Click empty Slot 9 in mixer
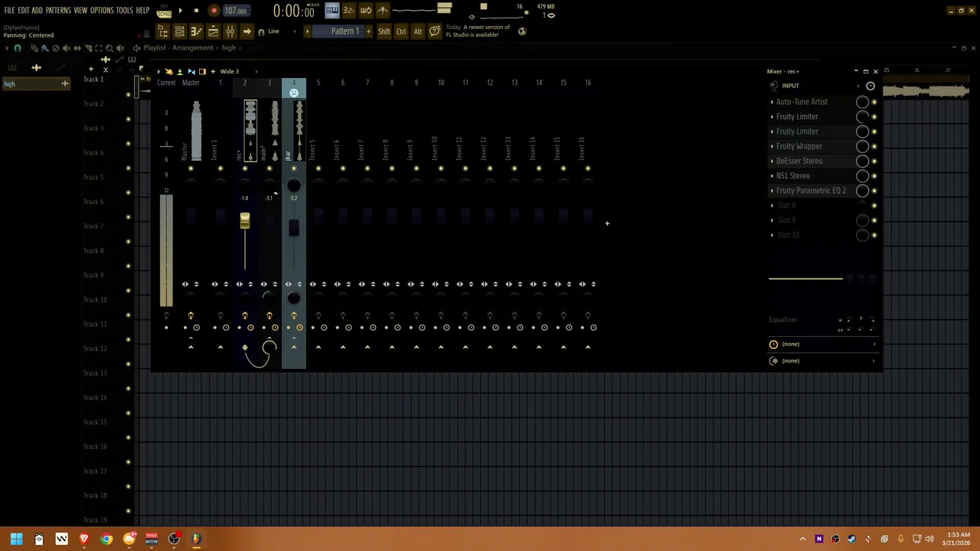 pos(786,220)
